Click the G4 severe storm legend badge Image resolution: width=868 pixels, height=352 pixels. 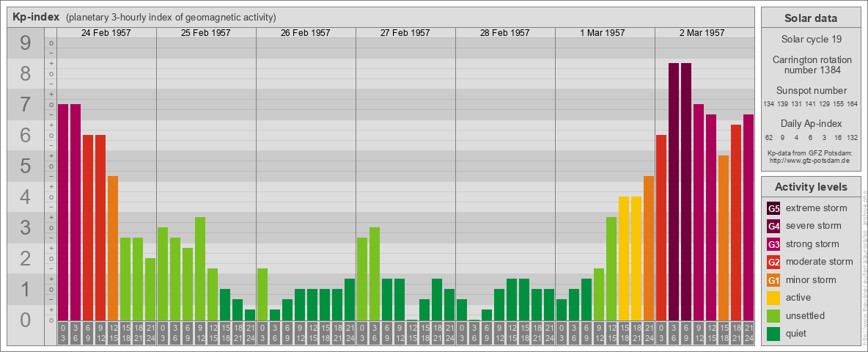[773, 226]
